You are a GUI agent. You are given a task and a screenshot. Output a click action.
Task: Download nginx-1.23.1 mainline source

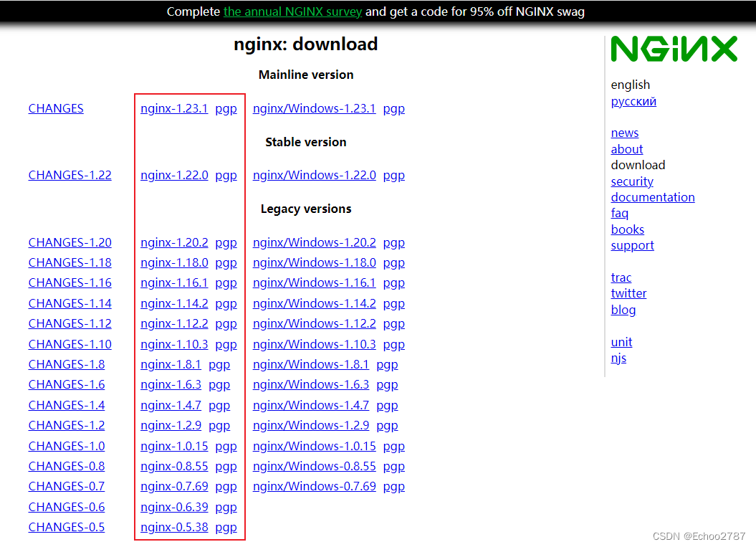(174, 108)
